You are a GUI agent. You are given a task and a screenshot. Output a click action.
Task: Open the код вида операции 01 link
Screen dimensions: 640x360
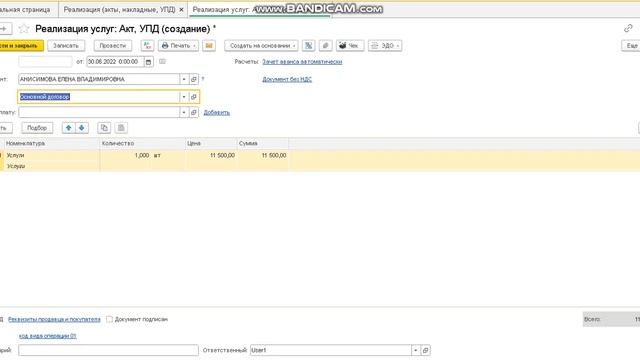pos(48,336)
